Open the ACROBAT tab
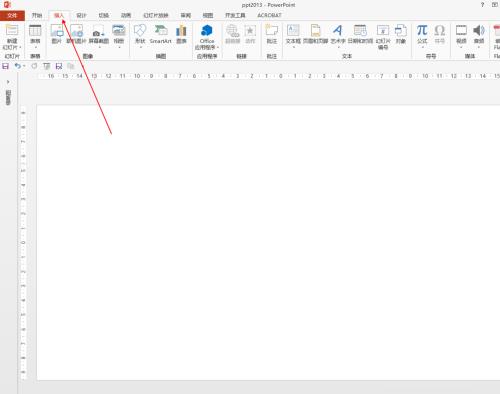This screenshot has width=500, height=394. tap(269, 15)
